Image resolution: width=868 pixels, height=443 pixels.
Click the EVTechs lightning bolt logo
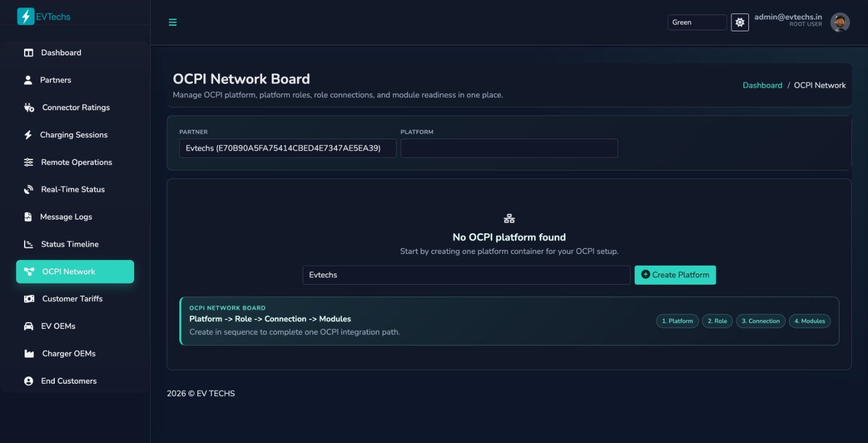click(25, 16)
